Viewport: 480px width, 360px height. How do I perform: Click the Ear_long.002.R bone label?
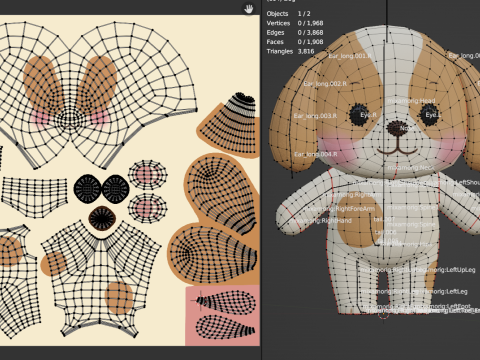(x=325, y=84)
